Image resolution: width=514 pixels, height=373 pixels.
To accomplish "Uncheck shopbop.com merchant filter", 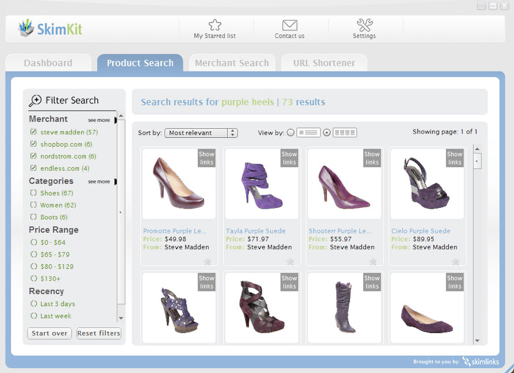I will point(33,144).
